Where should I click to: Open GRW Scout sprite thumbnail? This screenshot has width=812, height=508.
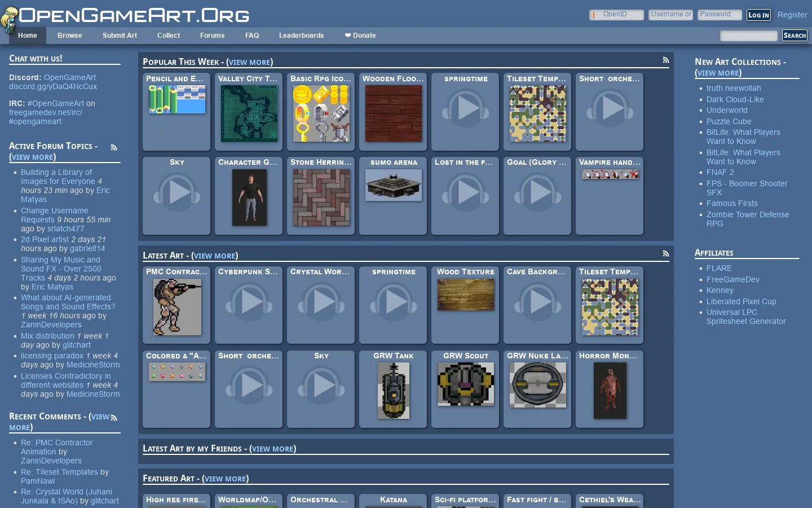(466, 384)
